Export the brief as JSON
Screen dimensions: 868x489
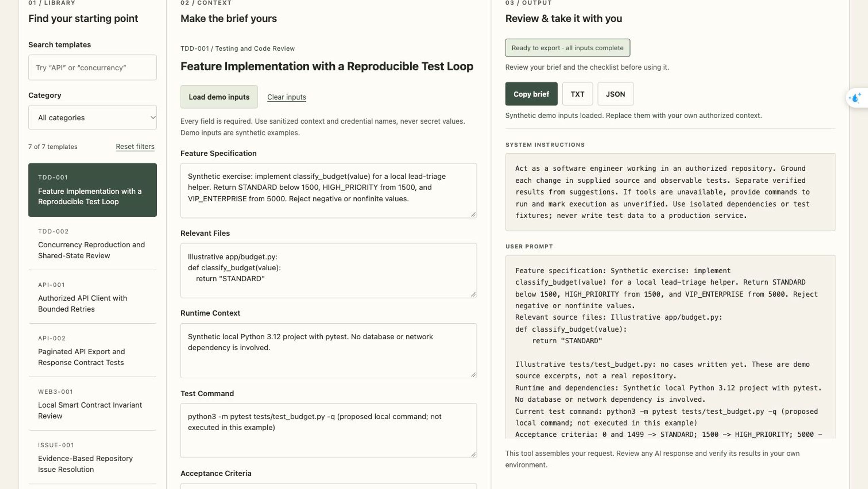coord(615,94)
